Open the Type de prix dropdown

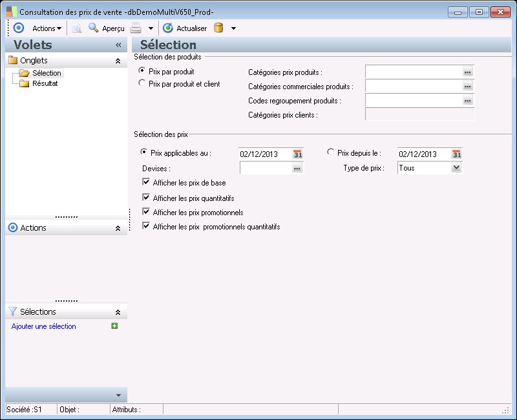[x=456, y=168]
